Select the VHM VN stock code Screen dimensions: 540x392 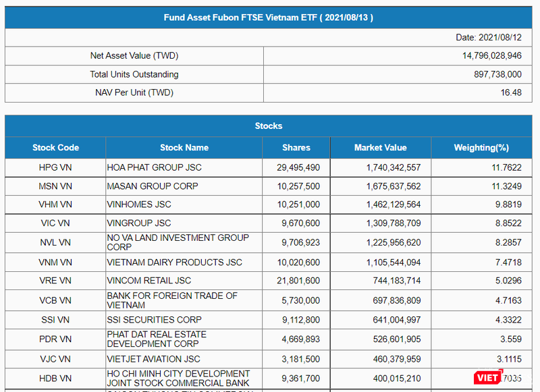(54, 204)
